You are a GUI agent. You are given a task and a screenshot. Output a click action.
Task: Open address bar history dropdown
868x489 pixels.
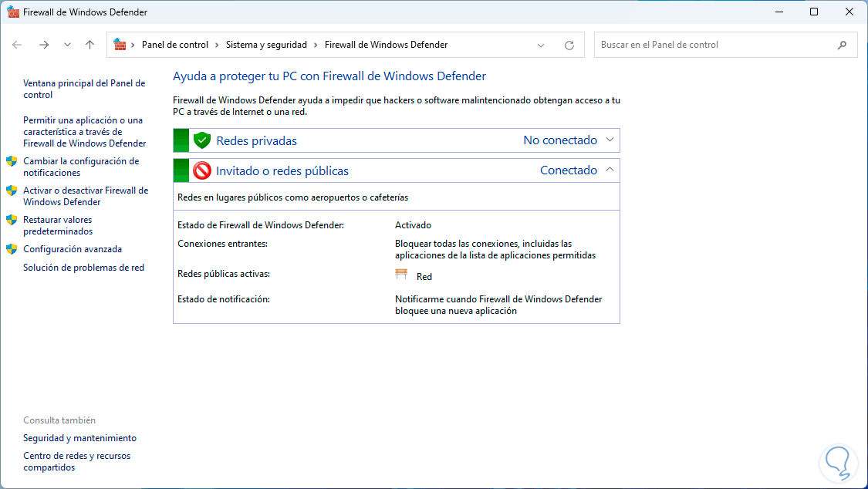pos(541,46)
